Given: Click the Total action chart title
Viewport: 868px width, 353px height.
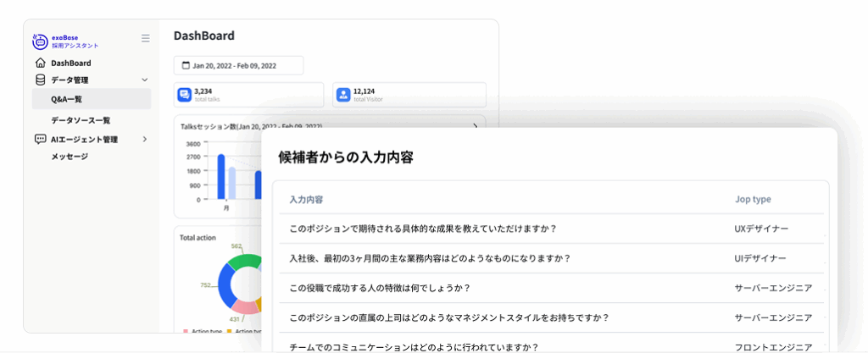Looking at the screenshot, I should point(198,238).
